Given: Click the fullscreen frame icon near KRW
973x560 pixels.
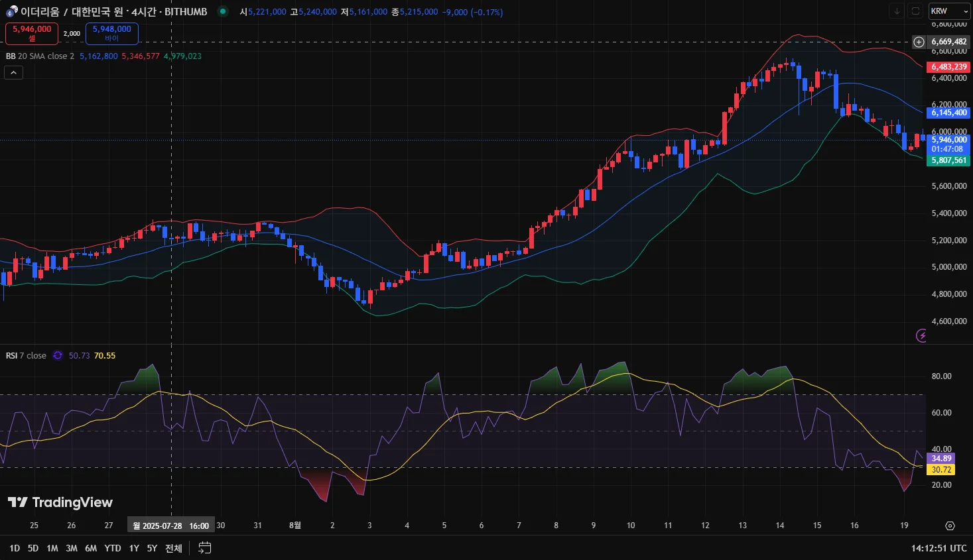Looking at the screenshot, I should [x=915, y=11].
